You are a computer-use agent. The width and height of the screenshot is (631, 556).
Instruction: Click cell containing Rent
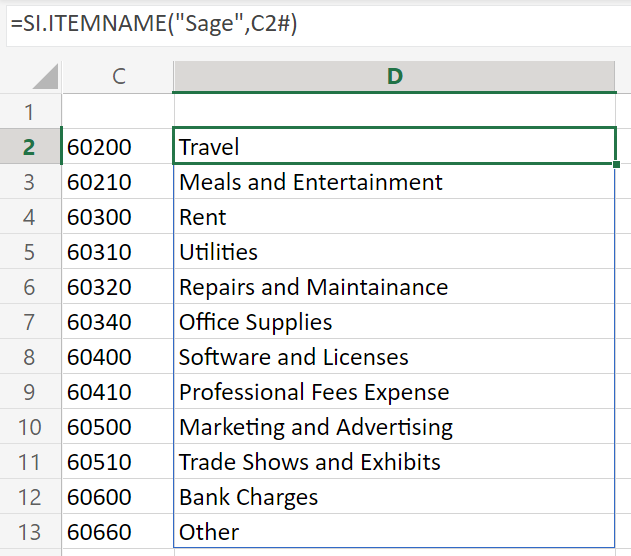click(394, 216)
